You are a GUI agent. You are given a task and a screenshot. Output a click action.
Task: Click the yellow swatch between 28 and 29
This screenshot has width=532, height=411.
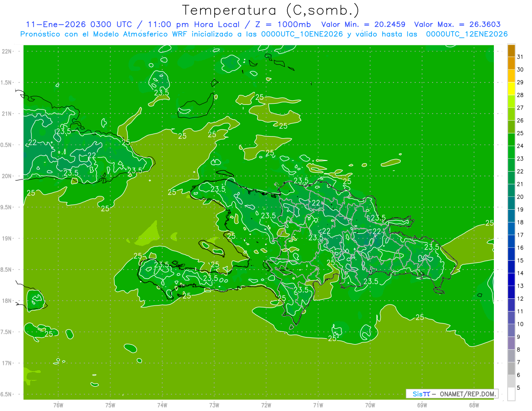(x=511, y=88)
